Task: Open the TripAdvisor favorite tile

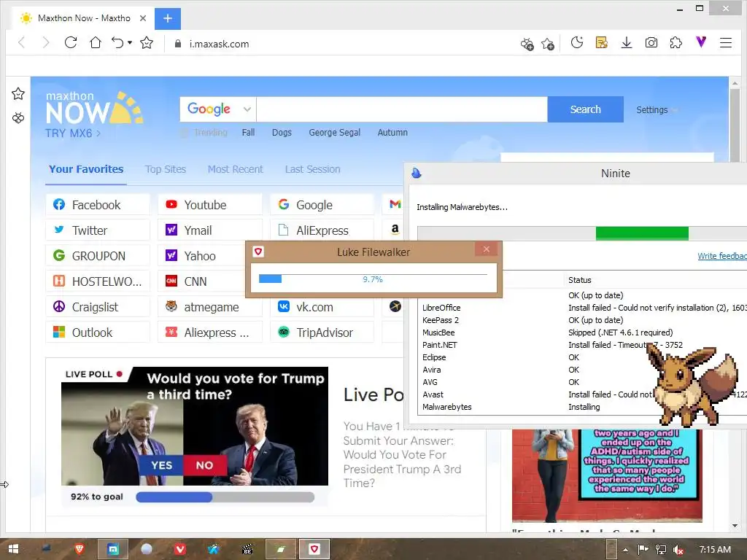Action: (322, 332)
